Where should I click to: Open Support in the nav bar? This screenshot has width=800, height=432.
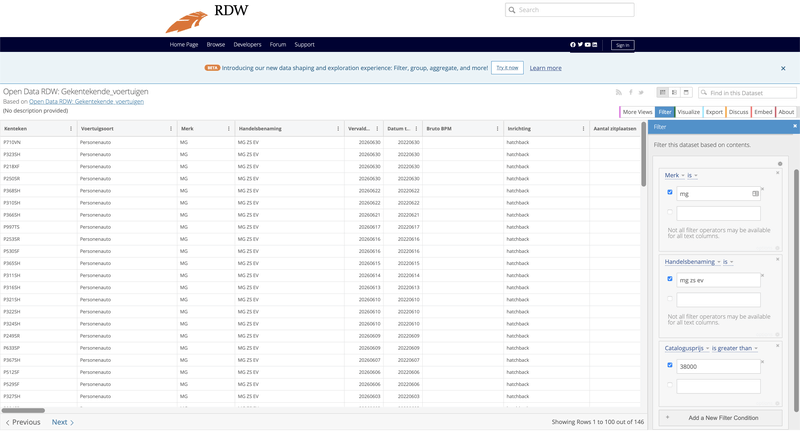point(304,45)
